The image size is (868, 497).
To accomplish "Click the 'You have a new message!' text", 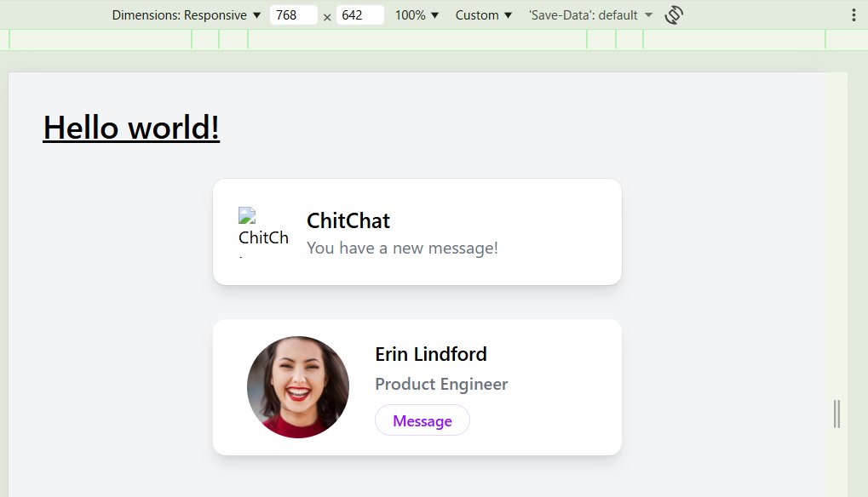I will point(402,248).
